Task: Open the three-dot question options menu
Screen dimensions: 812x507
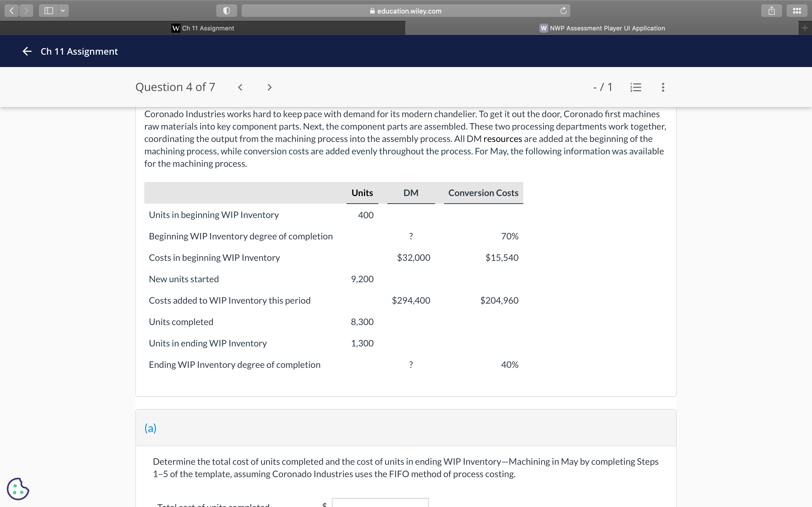Action: (662, 87)
